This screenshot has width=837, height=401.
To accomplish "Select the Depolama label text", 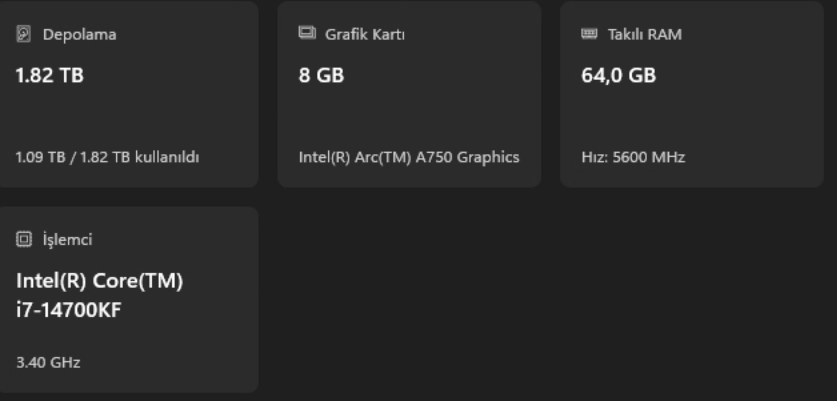I will click(x=80, y=34).
